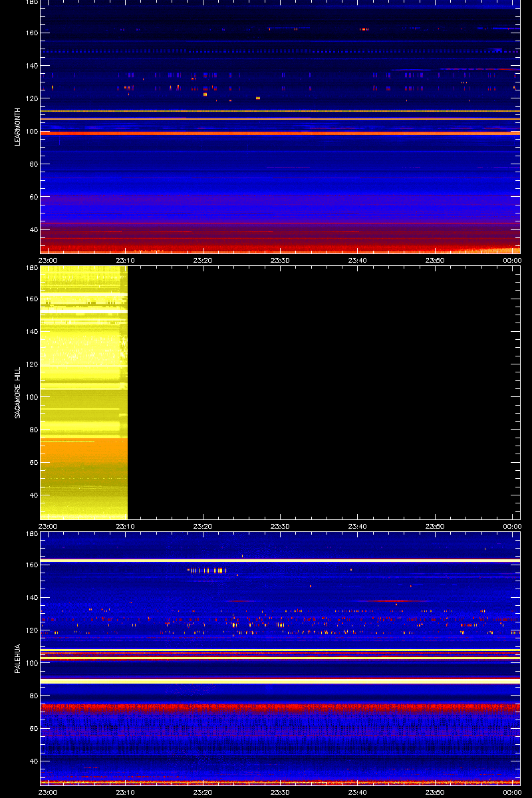Select the 180 label on Sagamore Hill axis
532x798 pixels.
point(31,269)
